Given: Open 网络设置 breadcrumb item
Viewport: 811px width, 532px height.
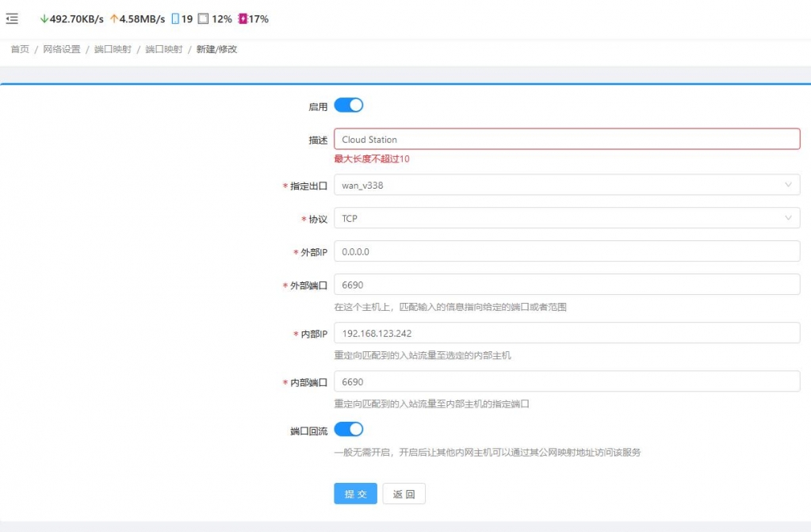Looking at the screenshot, I should coord(62,49).
